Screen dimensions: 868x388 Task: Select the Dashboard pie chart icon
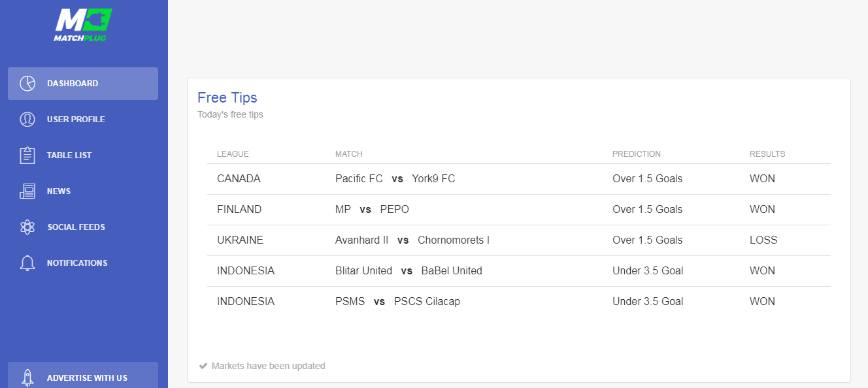point(27,84)
